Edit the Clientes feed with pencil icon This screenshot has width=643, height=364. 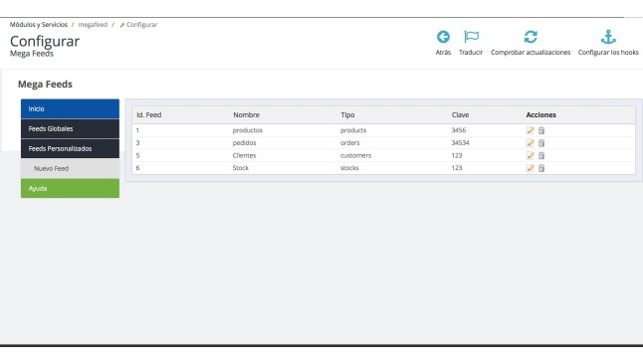pyautogui.click(x=531, y=155)
